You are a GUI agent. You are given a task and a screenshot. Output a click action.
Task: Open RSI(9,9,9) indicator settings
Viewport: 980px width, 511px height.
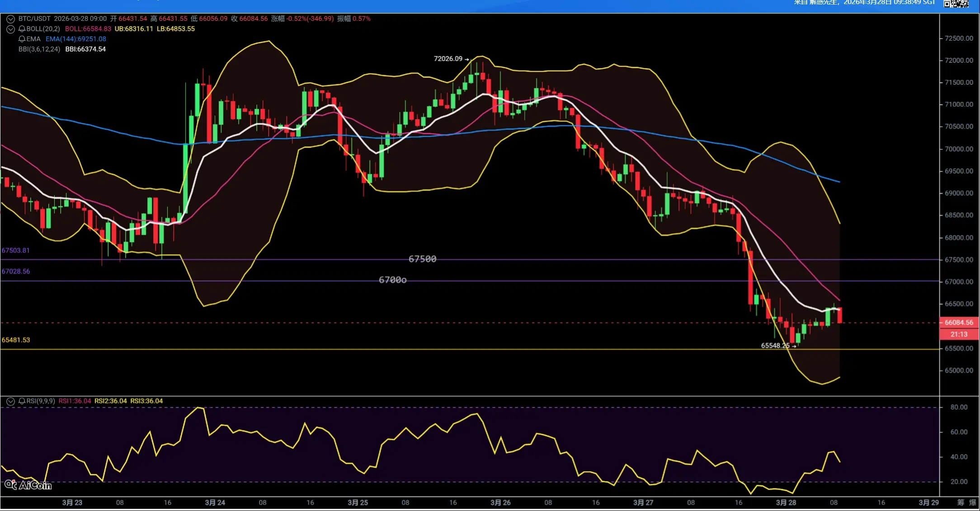pos(41,401)
